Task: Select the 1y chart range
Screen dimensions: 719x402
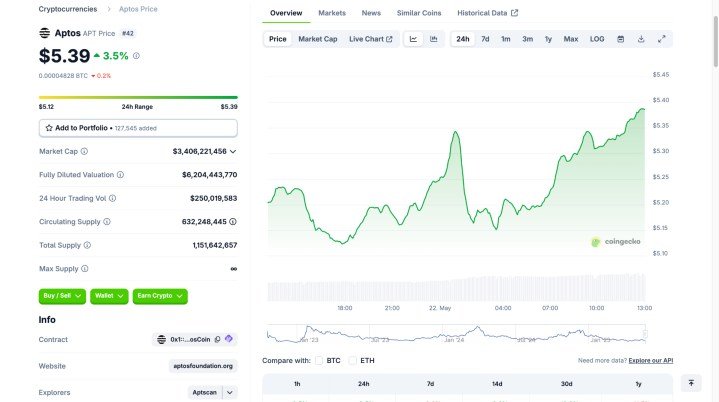Action: click(x=548, y=39)
